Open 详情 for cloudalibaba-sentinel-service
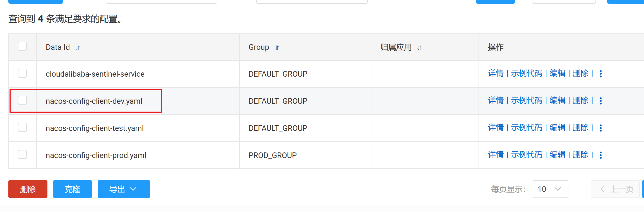 point(496,74)
